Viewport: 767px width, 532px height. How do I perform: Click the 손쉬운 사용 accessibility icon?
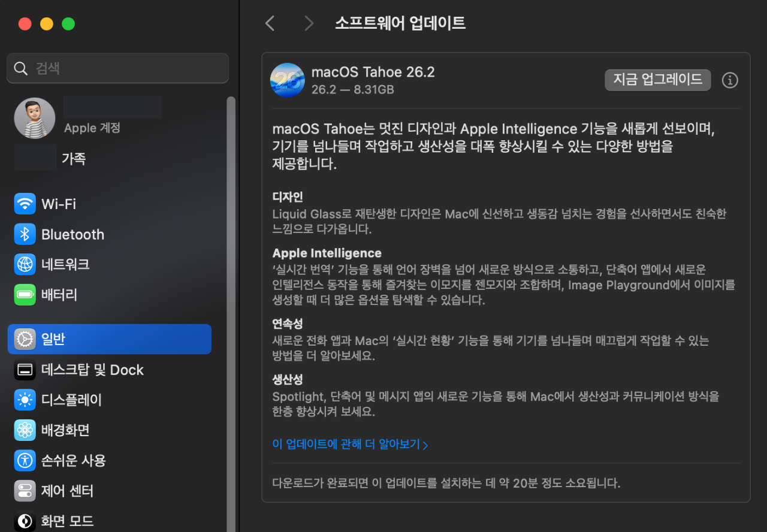pyautogui.click(x=25, y=461)
